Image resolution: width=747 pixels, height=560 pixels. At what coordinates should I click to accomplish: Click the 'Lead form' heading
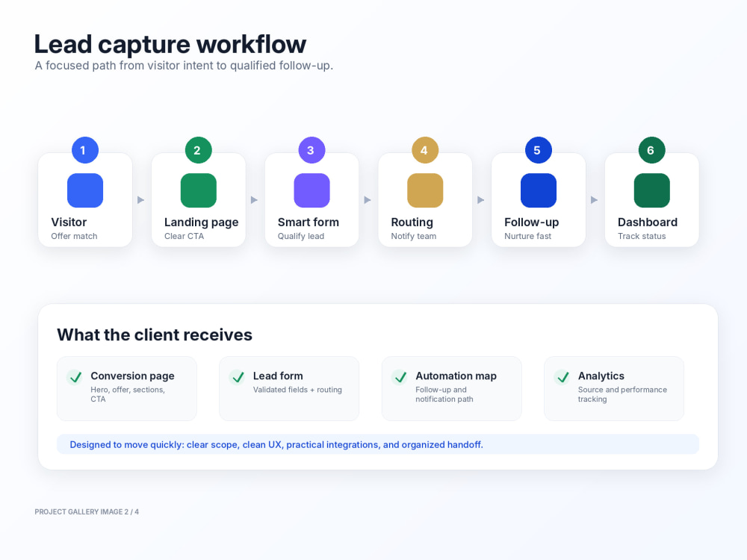click(x=278, y=376)
